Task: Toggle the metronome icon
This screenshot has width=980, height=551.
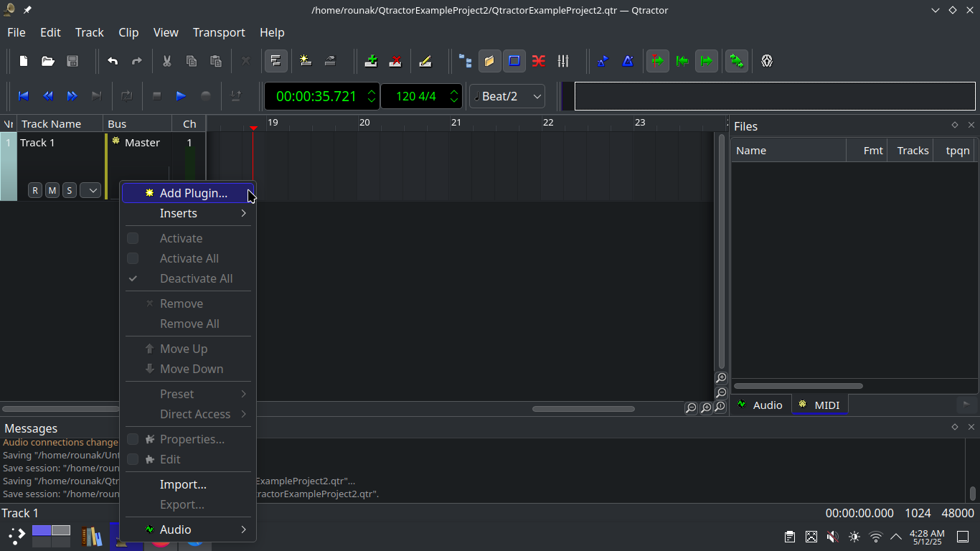Action: point(628,61)
